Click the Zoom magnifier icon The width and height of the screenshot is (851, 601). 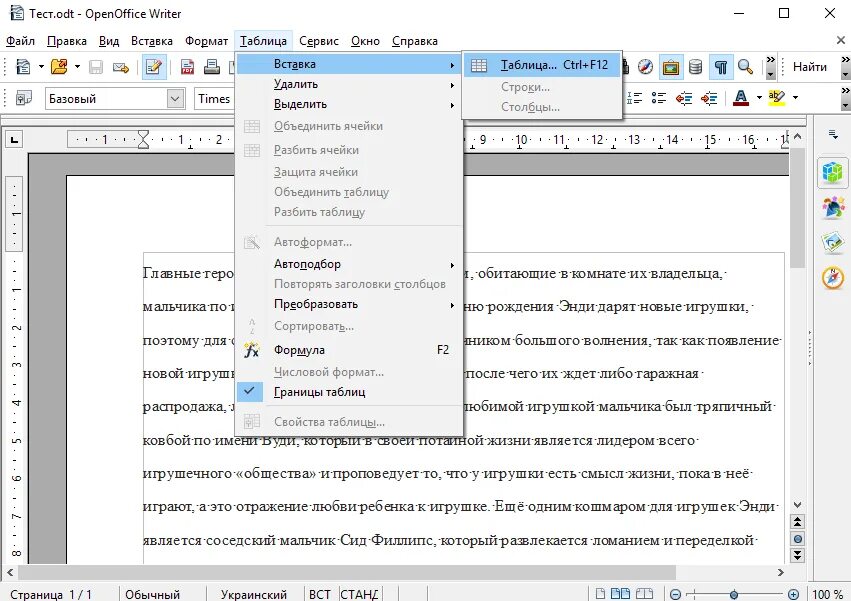[x=745, y=67]
